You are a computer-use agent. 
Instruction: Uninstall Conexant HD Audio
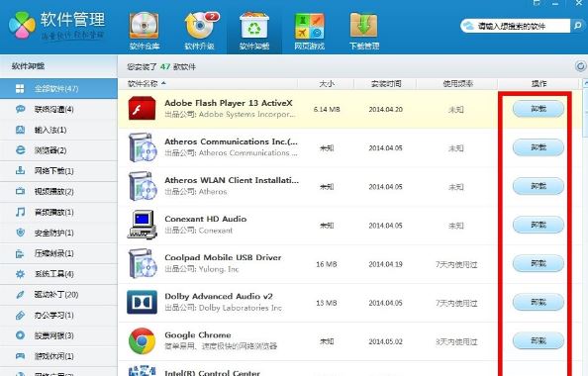click(539, 225)
